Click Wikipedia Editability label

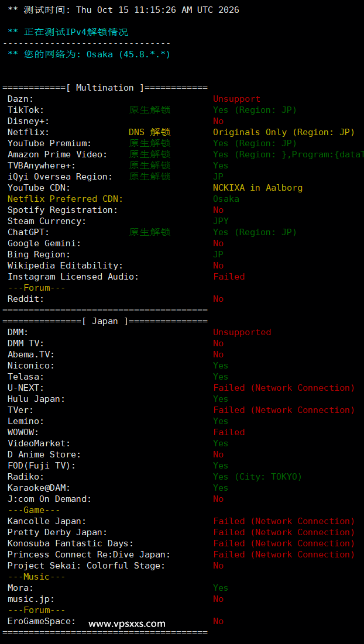[x=65, y=266]
